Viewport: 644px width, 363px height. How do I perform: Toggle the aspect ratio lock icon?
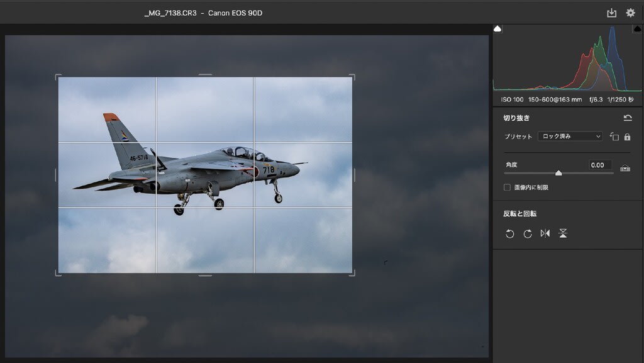click(627, 137)
